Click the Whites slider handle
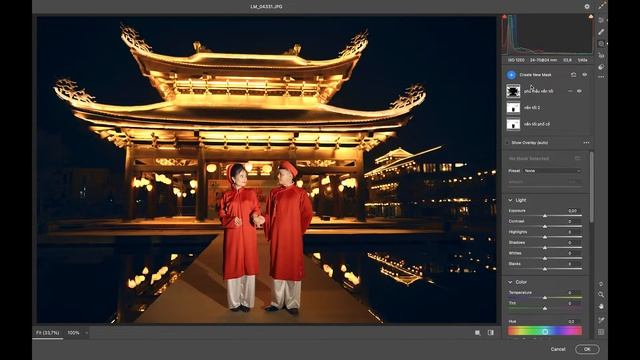Viewport: 640px width, 360px height. (544, 258)
